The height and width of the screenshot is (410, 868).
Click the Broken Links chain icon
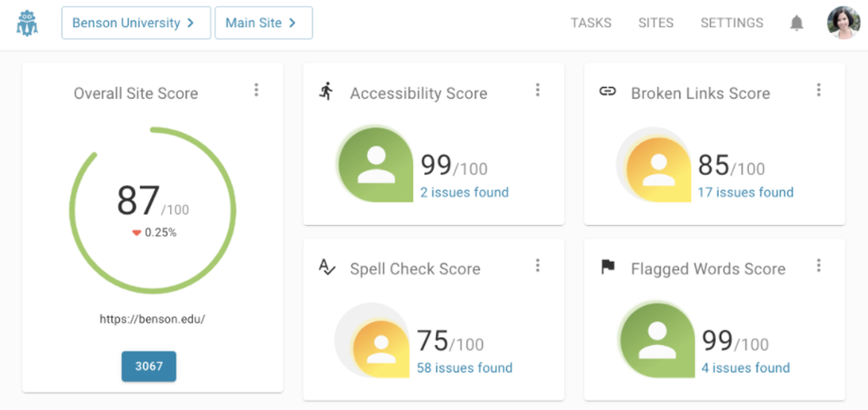tap(608, 92)
